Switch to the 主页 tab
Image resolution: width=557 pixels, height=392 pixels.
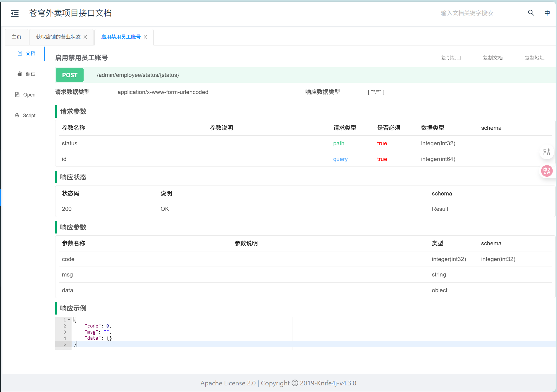click(16, 36)
